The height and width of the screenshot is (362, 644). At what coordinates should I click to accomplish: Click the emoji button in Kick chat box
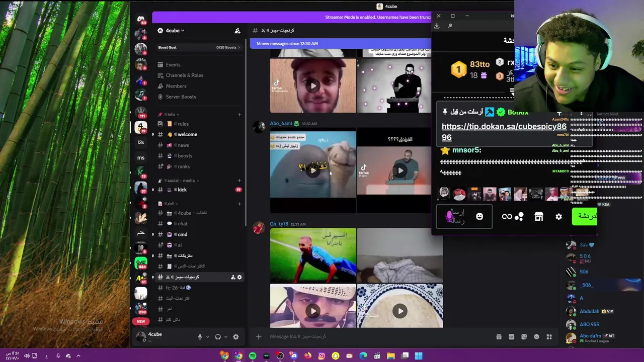click(479, 217)
